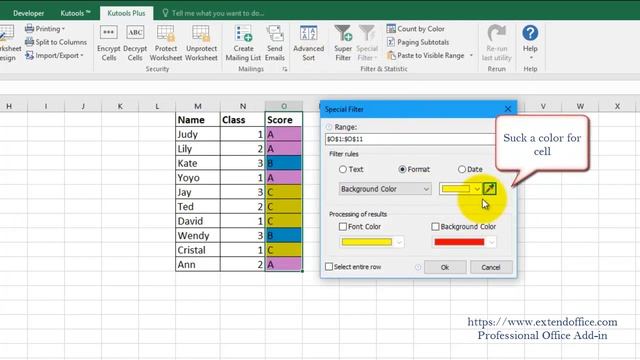Click Split to Columns icon
The width and height of the screenshot is (640, 360).
(x=29, y=42)
